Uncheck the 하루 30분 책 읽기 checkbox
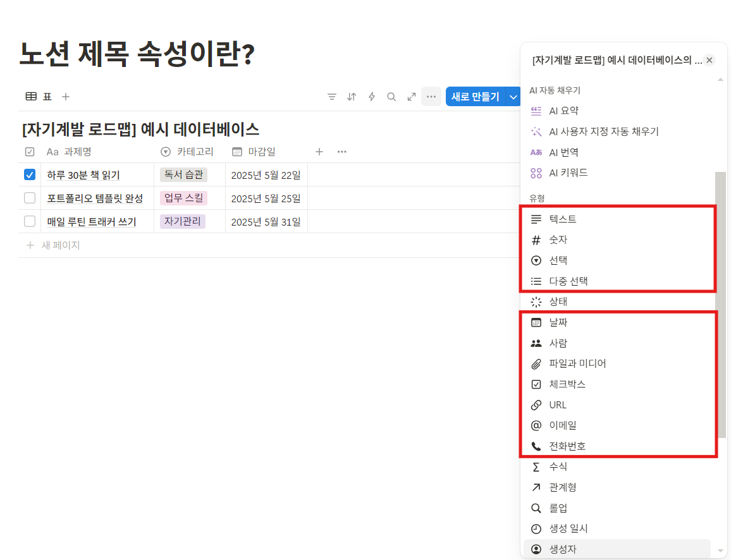Screen dimensions: 731x560 click(x=29, y=174)
